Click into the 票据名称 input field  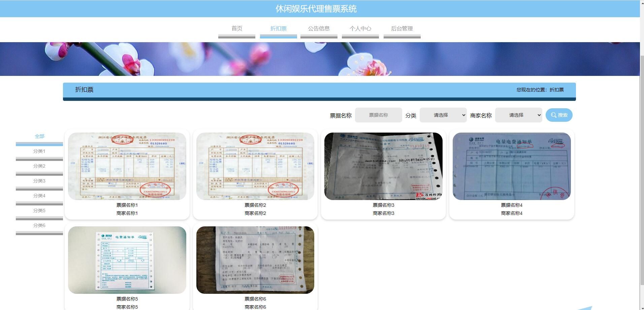pos(378,115)
